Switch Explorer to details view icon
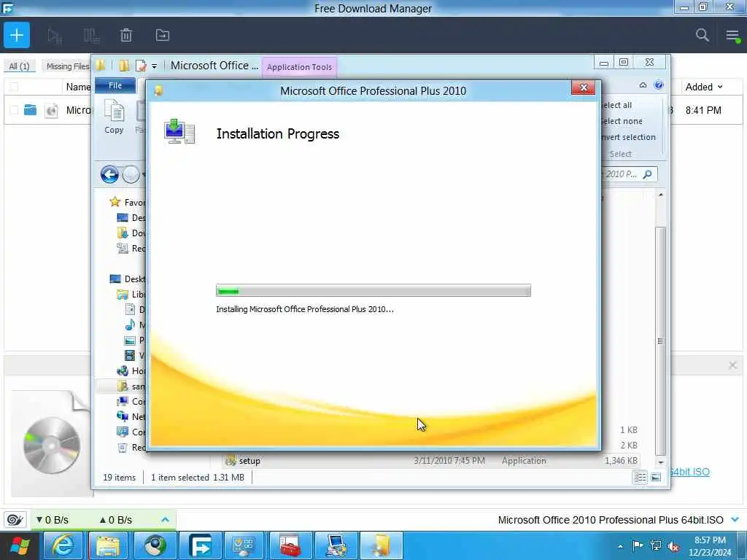The image size is (747, 560). tap(640, 477)
